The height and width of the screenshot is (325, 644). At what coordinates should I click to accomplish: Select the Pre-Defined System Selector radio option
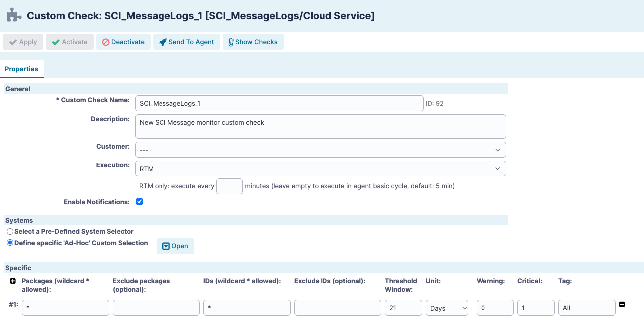click(x=10, y=232)
